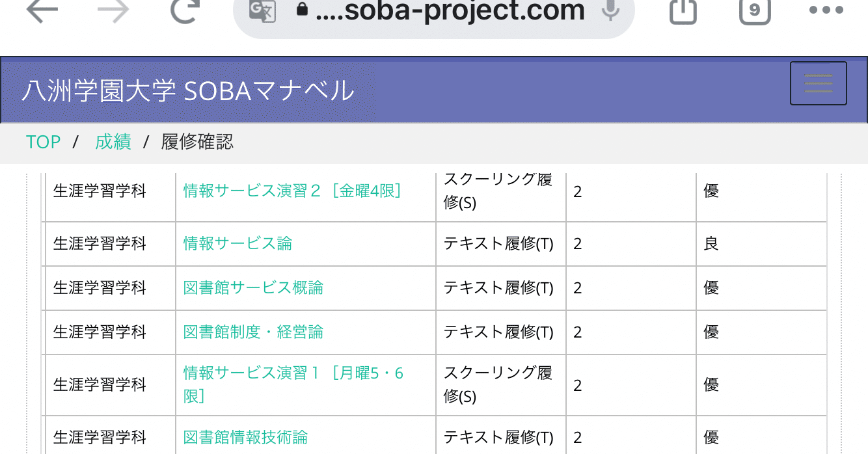The width and height of the screenshot is (868, 454).
Task: Open the browser overflow menu
Action: [825, 10]
